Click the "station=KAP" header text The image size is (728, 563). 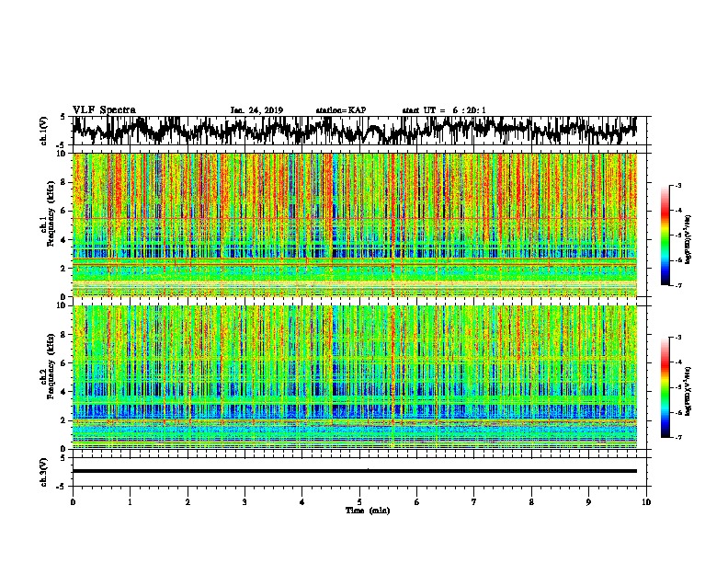tap(341, 110)
